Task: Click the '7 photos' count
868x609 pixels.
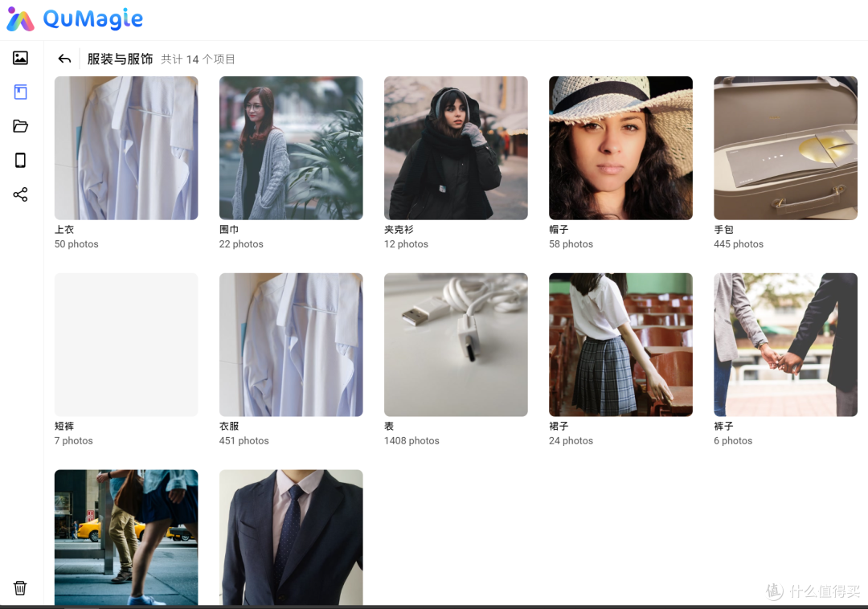Action: (x=74, y=441)
